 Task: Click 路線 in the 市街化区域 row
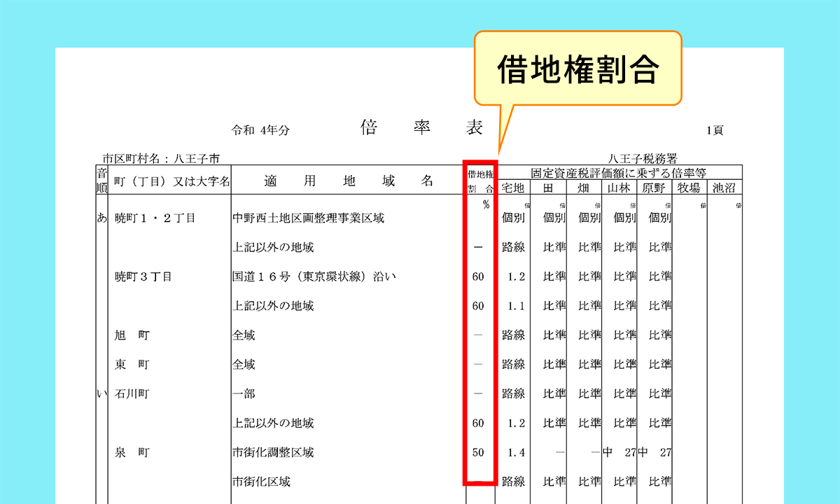(513, 482)
